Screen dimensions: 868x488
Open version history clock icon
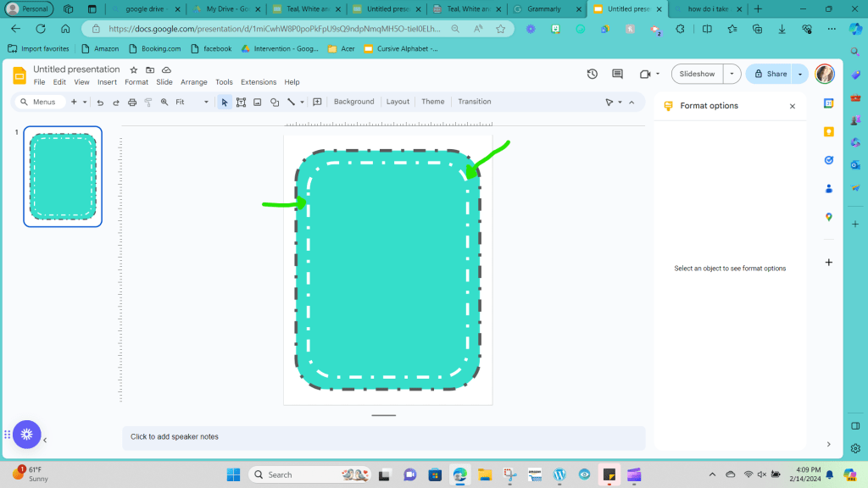coord(592,74)
